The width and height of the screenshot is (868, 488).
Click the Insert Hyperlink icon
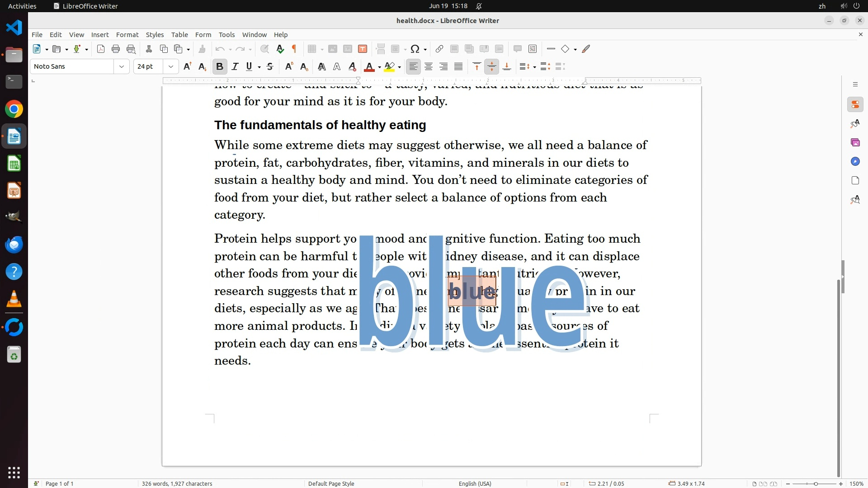(x=439, y=49)
